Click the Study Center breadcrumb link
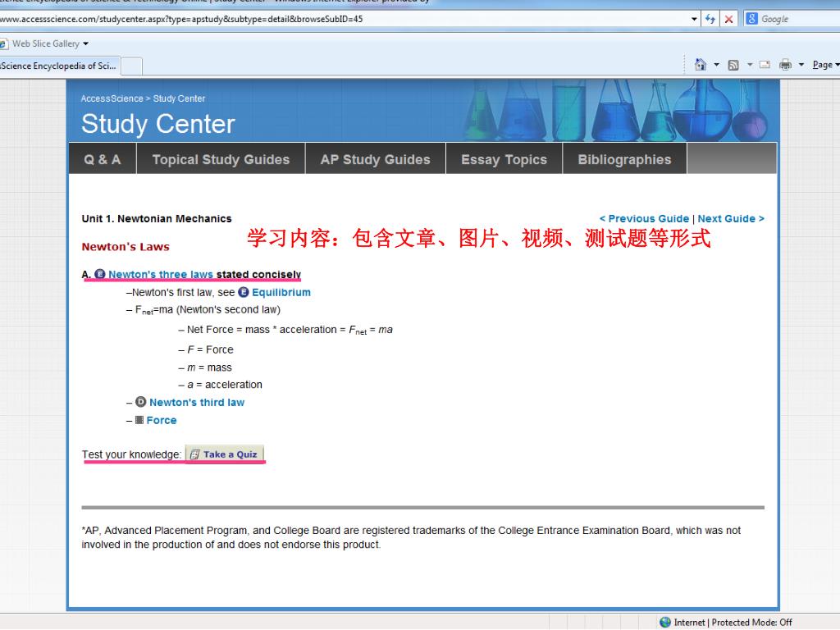 (x=179, y=98)
